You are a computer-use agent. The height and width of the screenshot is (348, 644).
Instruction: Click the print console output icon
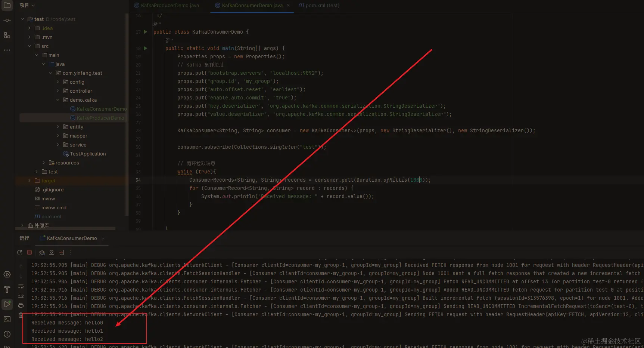point(21,305)
